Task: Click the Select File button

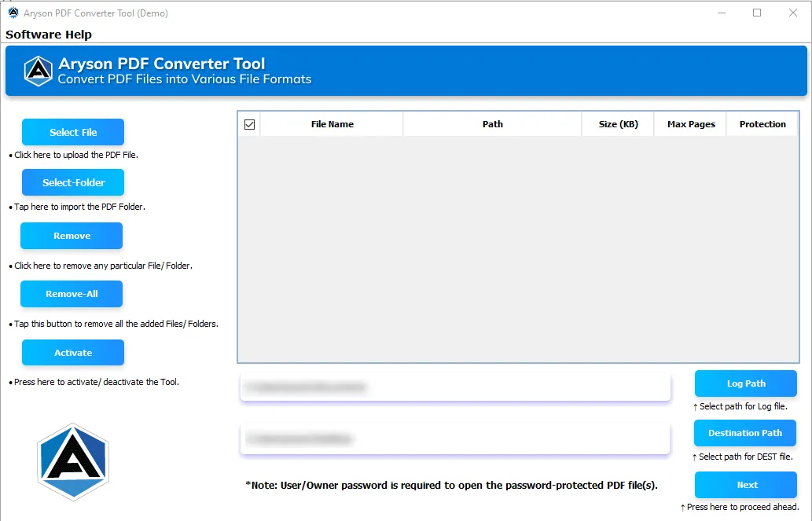Action: (x=73, y=132)
